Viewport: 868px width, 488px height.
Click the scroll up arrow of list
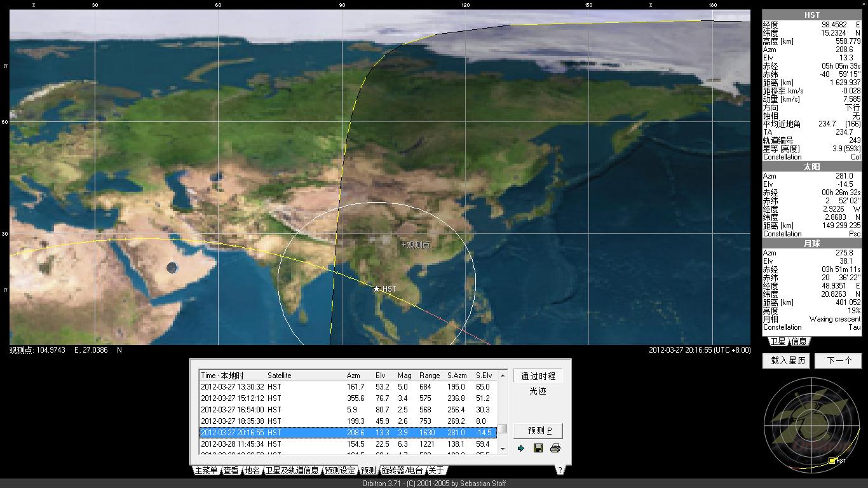(503, 375)
